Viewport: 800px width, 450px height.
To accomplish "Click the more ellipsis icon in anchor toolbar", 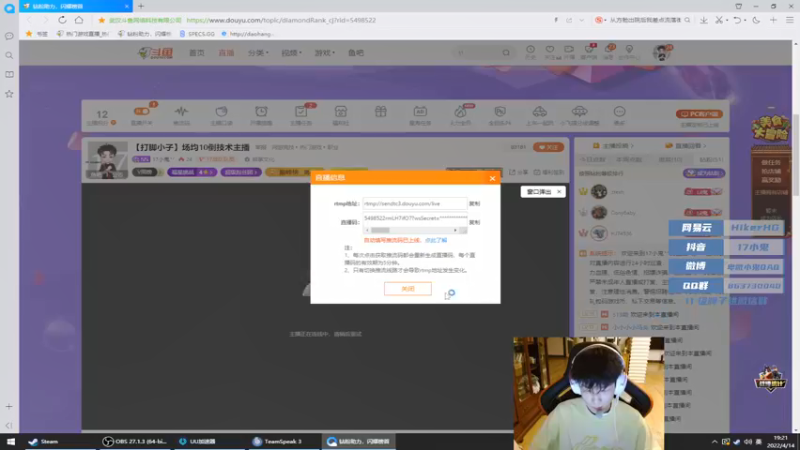I will (x=619, y=111).
